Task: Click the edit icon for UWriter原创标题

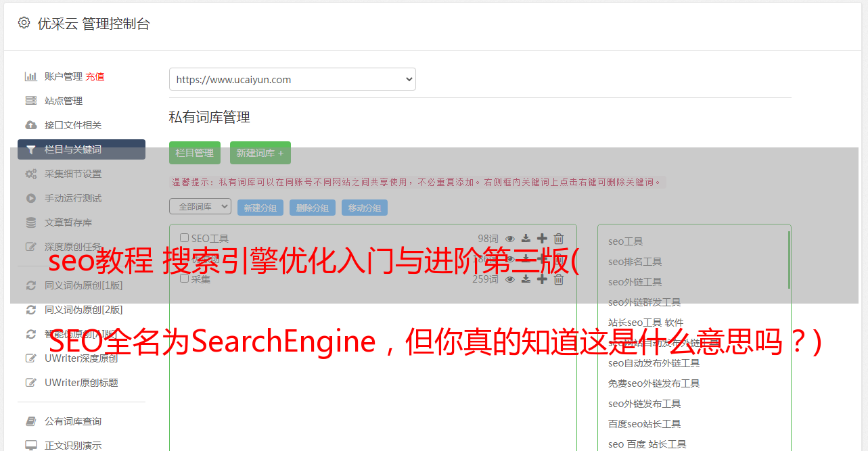Action: point(31,383)
